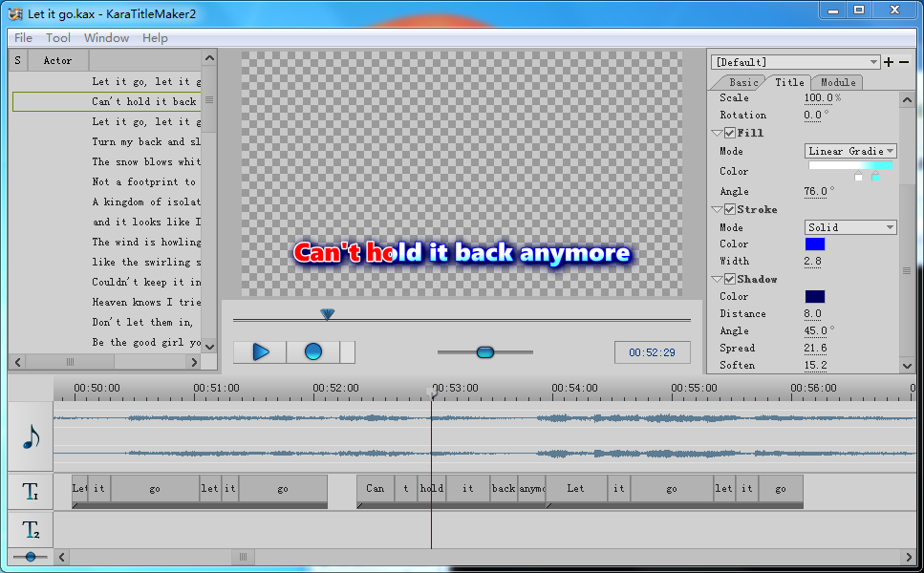Click the timeline playhead marker
This screenshot has height=573, width=924.
(431, 393)
